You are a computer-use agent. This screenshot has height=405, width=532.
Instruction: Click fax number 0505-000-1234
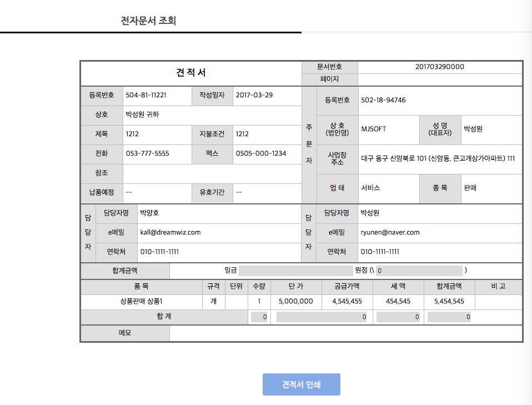click(x=261, y=153)
